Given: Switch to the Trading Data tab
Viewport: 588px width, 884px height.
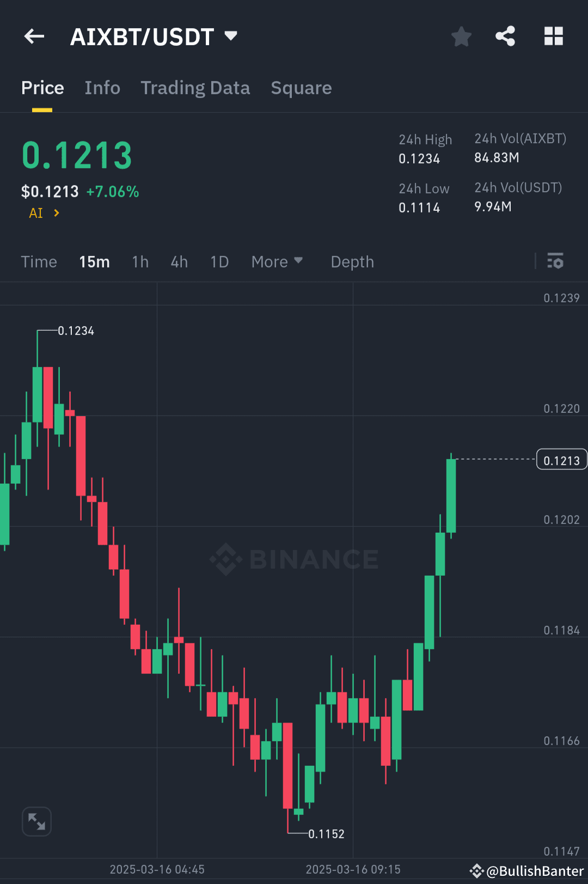Looking at the screenshot, I should point(195,88).
